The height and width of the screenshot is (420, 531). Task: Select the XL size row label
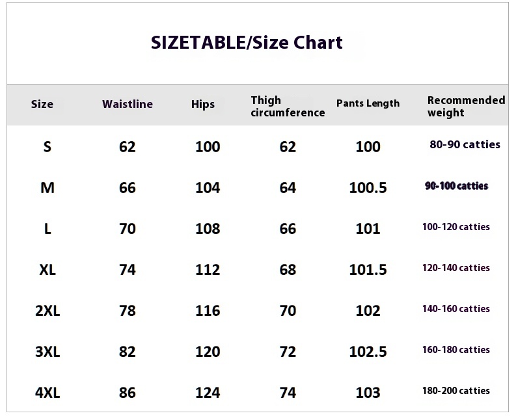[x=48, y=270]
